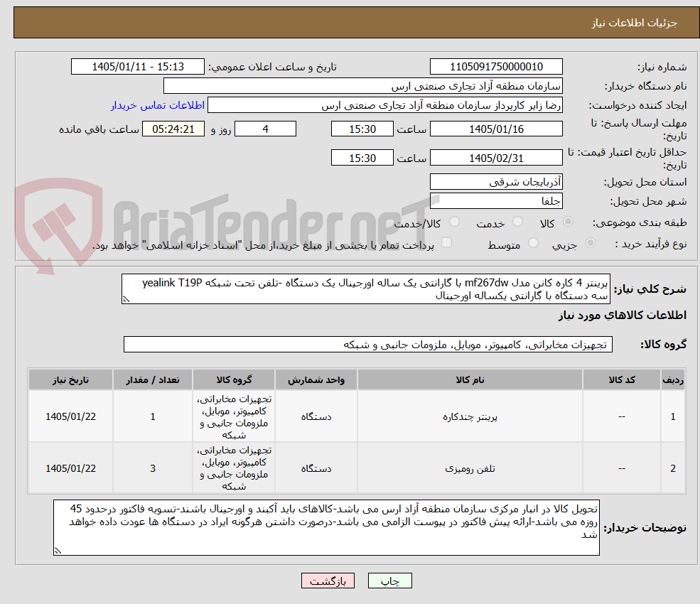Click the بازگشت (back) button
The width and height of the screenshot is (700, 604).
(328, 581)
